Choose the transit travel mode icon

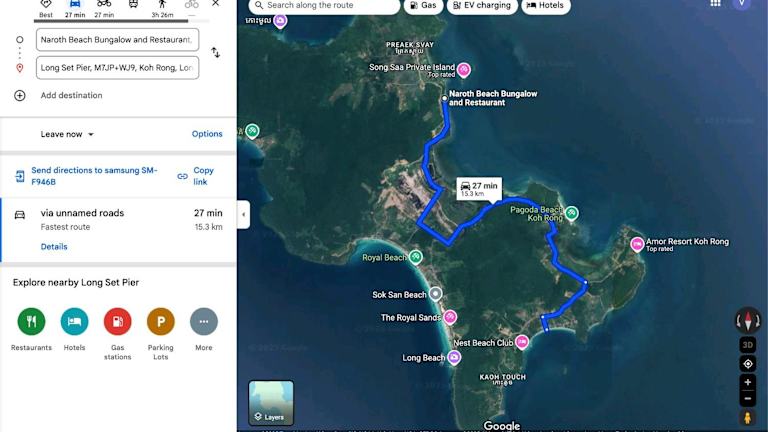(x=133, y=5)
